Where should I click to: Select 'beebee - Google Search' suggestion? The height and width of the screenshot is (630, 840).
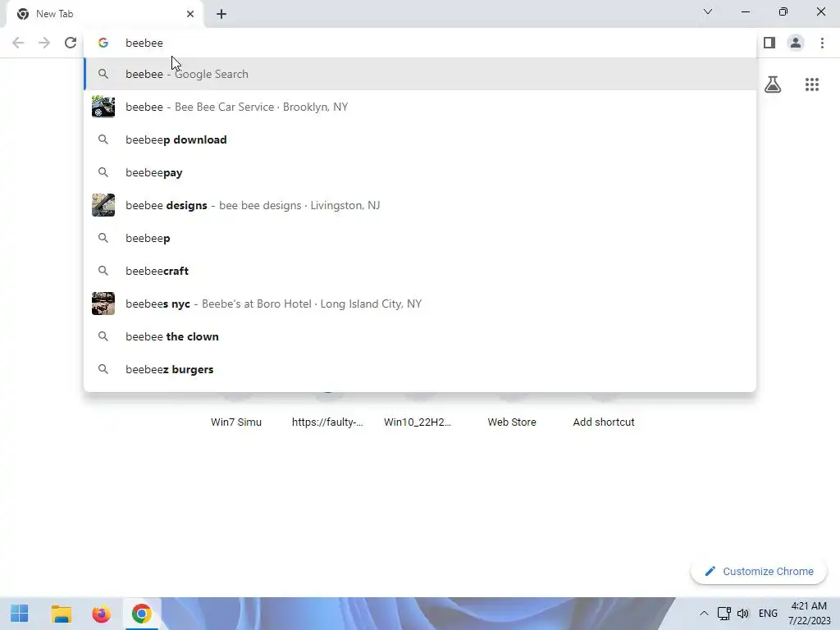[420, 74]
